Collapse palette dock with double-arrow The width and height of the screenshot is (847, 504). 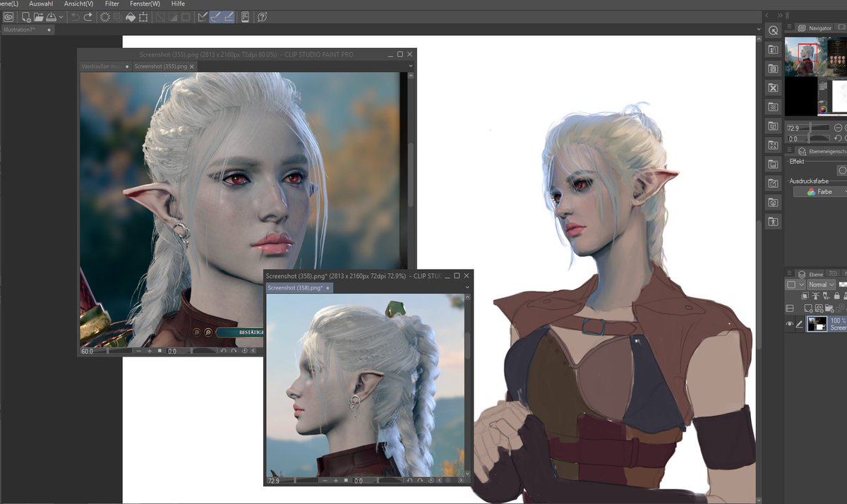(779, 15)
